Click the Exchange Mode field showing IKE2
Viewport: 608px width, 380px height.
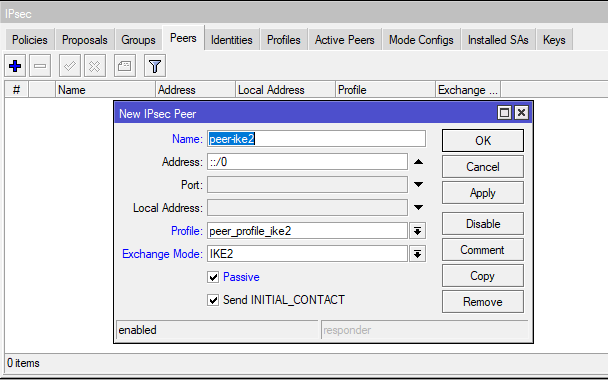[307, 254]
